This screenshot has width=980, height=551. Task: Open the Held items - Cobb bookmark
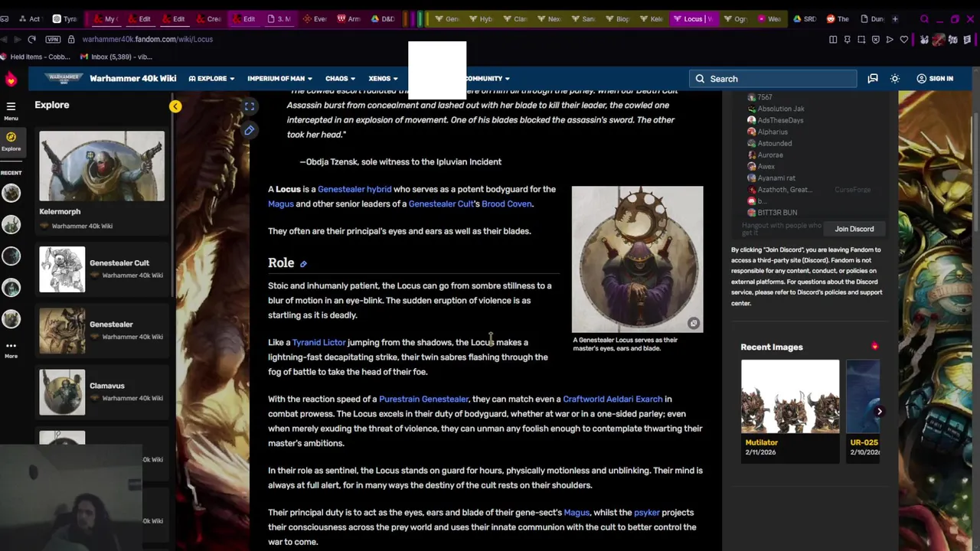[35, 57]
